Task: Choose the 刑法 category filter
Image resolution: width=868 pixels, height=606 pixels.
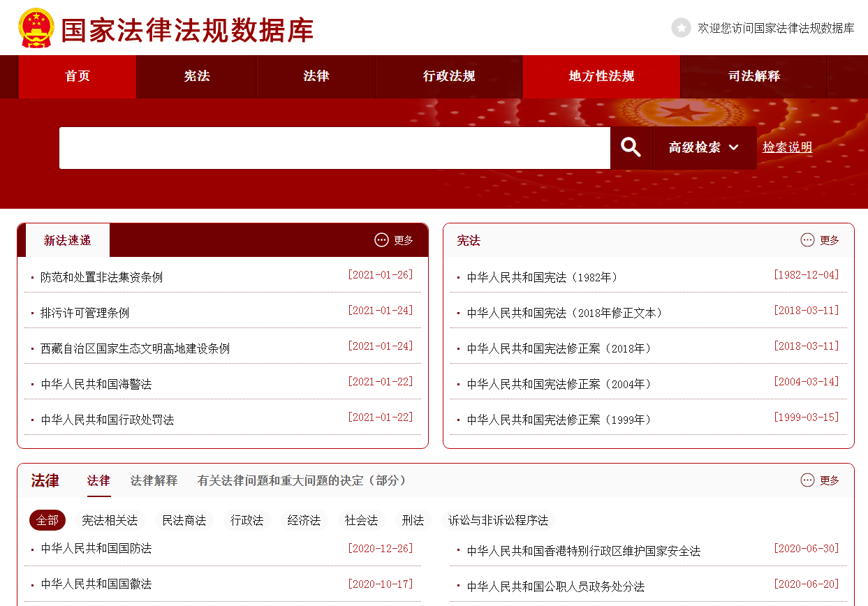Action: [413, 520]
